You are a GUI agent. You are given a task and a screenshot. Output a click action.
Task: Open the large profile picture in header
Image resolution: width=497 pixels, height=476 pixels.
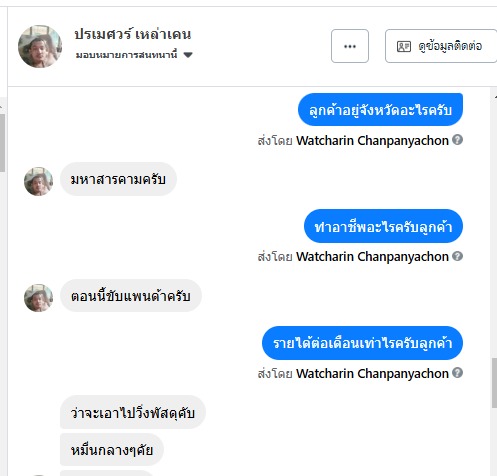click(40, 46)
